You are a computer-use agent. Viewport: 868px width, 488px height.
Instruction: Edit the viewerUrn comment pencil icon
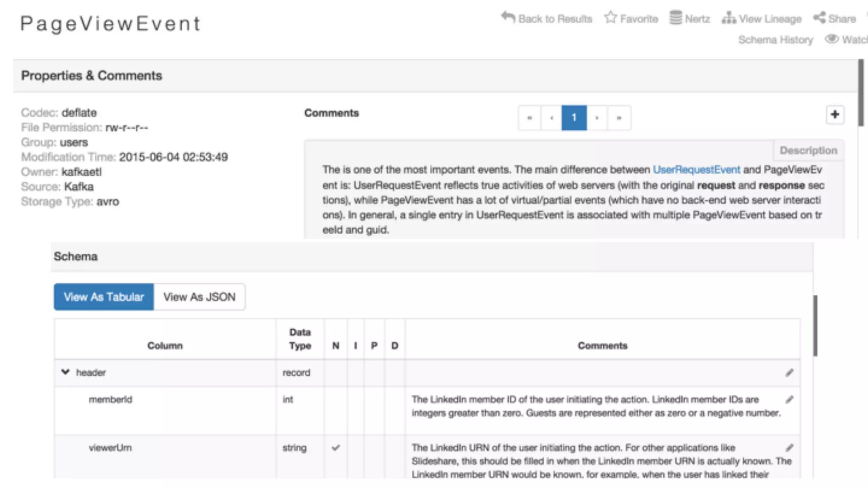789,448
